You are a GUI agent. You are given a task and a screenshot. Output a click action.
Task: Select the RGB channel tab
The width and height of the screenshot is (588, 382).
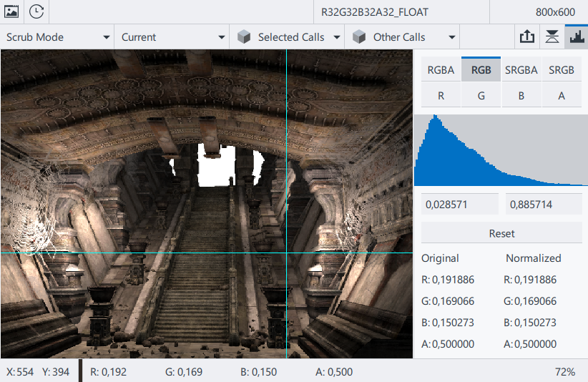coord(481,69)
